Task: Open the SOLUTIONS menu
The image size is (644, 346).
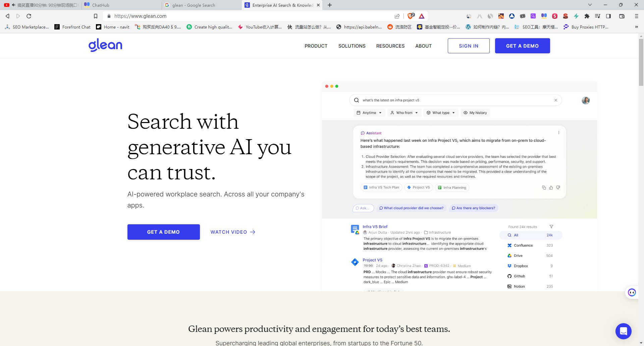Action: tap(352, 46)
